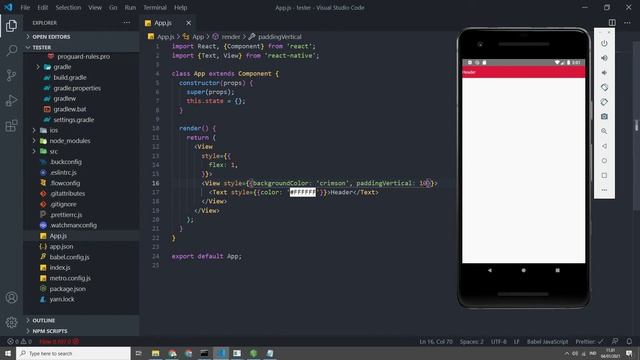Click render in the breadcrumb

click(x=231, y=37)
